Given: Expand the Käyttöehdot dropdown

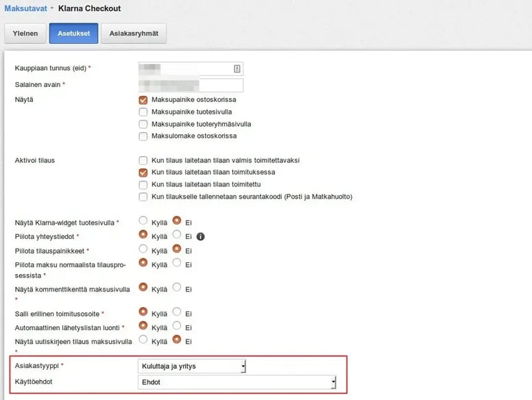Looking at the screenshot, I should 237,382.
